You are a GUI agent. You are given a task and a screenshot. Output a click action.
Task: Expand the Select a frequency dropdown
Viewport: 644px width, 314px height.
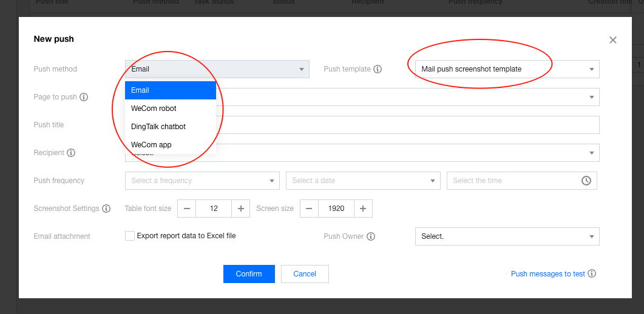(202, 181)
